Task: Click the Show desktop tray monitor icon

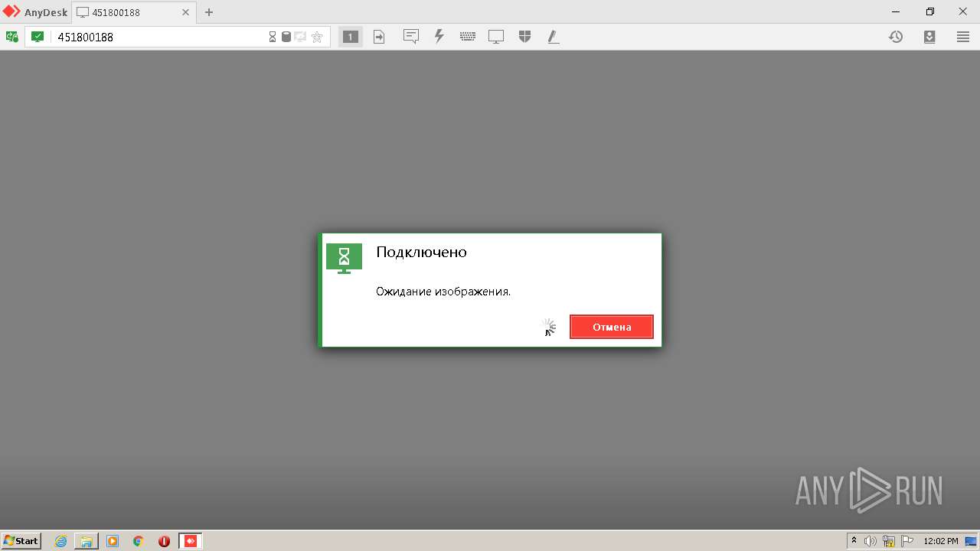Action: click(971, 541)
